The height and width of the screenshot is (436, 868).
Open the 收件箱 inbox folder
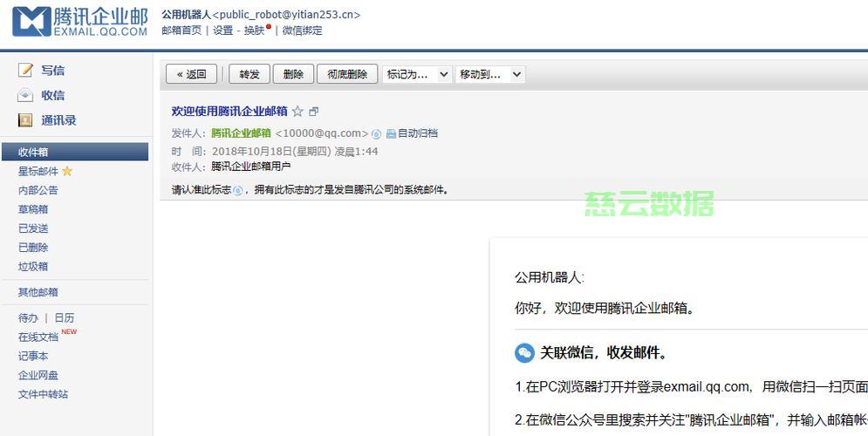point(33,152)
